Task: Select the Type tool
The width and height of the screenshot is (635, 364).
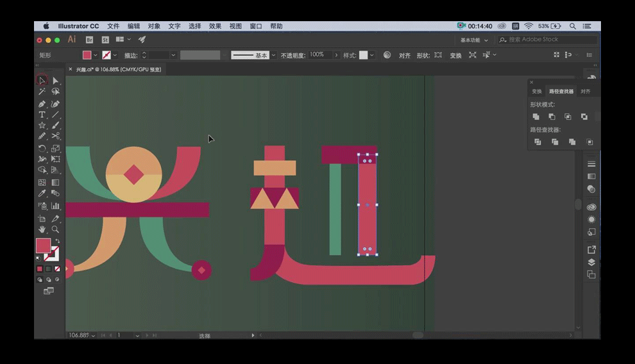Action: pos(42,114)
